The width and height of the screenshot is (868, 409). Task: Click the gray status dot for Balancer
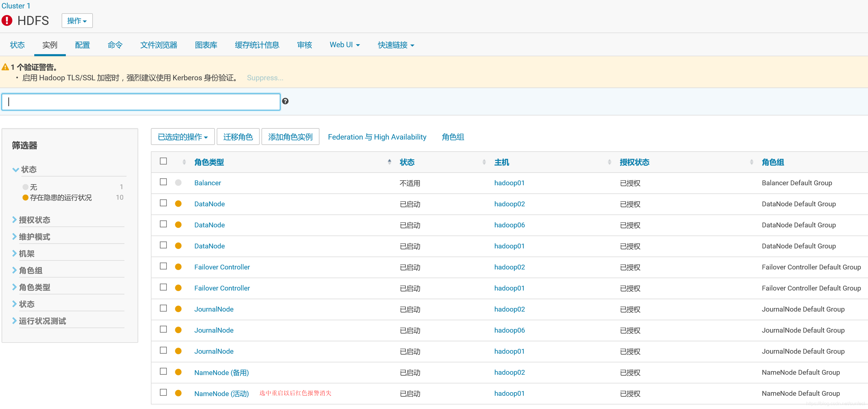click(x=178, y=183)
